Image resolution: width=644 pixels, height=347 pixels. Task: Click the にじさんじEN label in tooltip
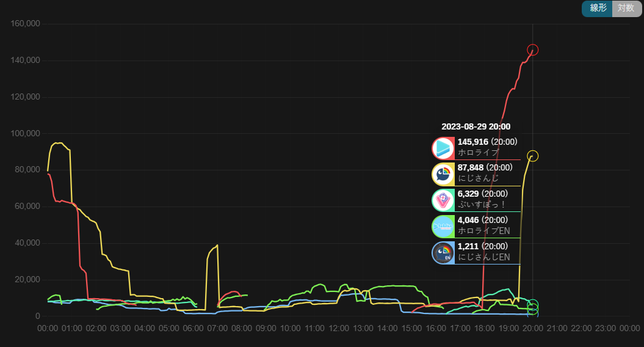point(484,257)
